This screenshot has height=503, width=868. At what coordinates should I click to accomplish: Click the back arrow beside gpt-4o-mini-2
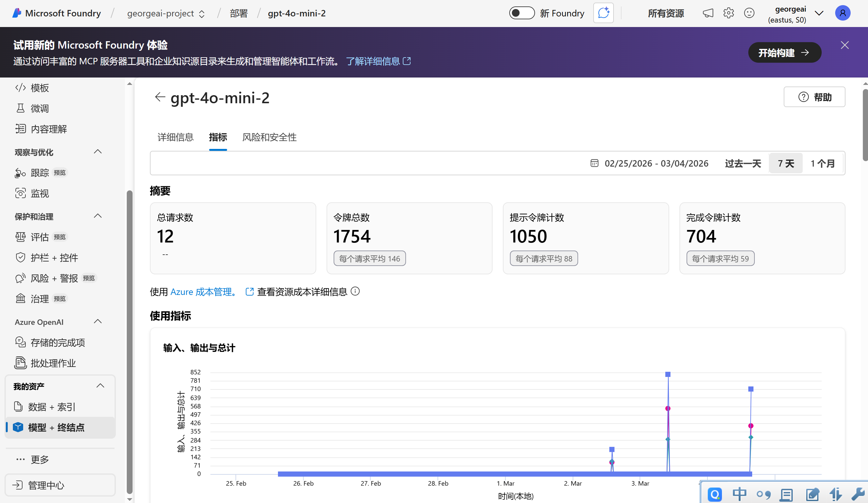160,97
